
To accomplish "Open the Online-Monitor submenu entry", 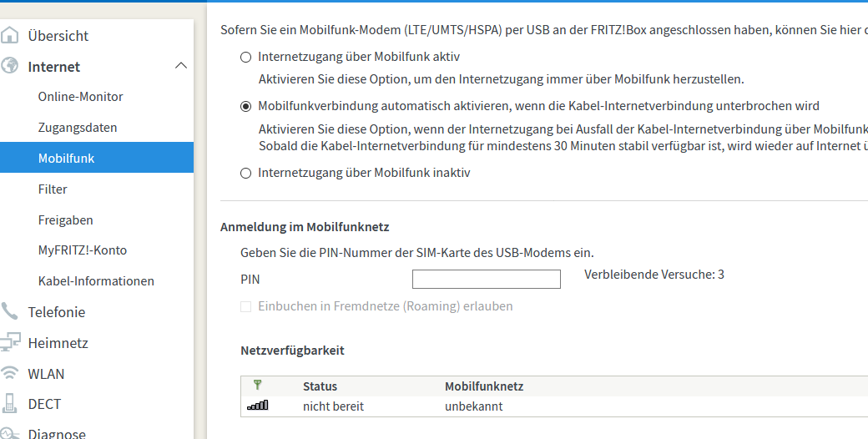I will pos(80,96).
